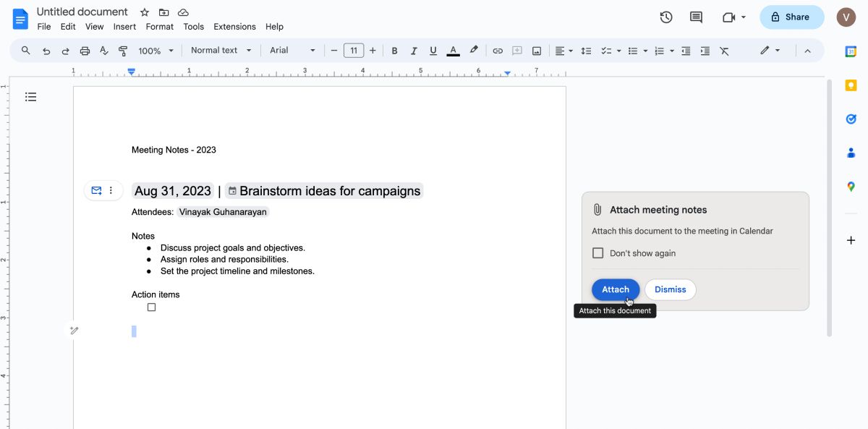Open the Extensions menu

point(234,26)
